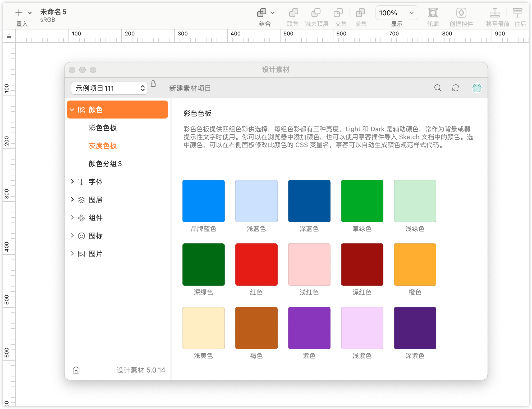The height and width of the screenshot is (409, 532).
Task: Click the 交集 intersect icon
Action: [338, 13]
